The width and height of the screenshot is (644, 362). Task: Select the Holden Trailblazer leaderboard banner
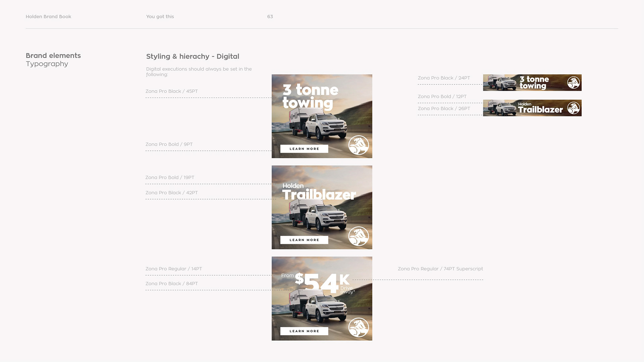pos(532,108)
